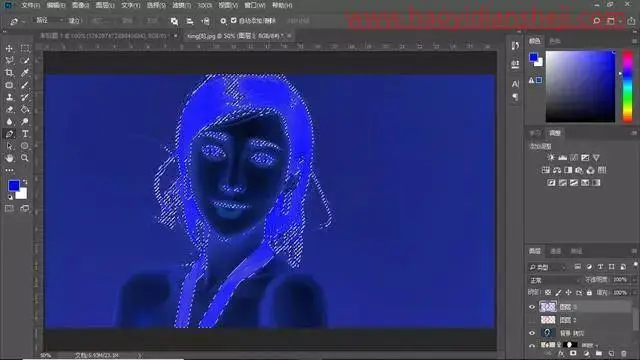
Task: Click the create new group folder icon
Action: [x=599, y=353]
